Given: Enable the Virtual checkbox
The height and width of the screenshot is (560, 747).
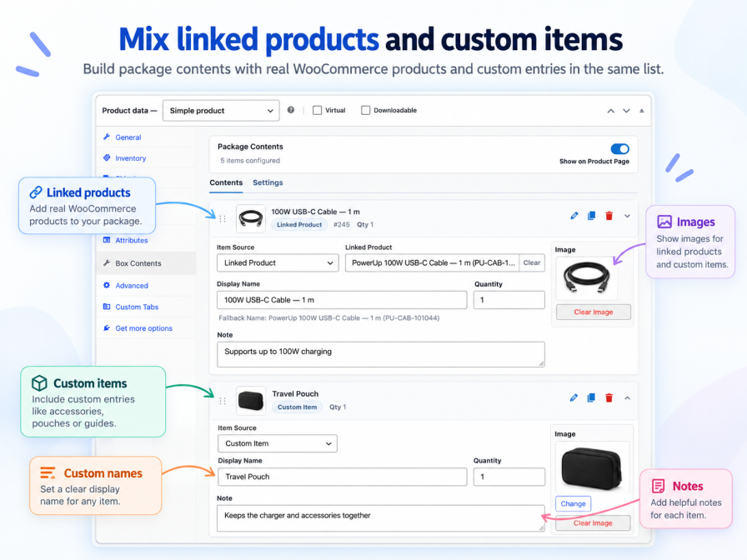Looking at the screenshot, I should [x=317, y=111].
